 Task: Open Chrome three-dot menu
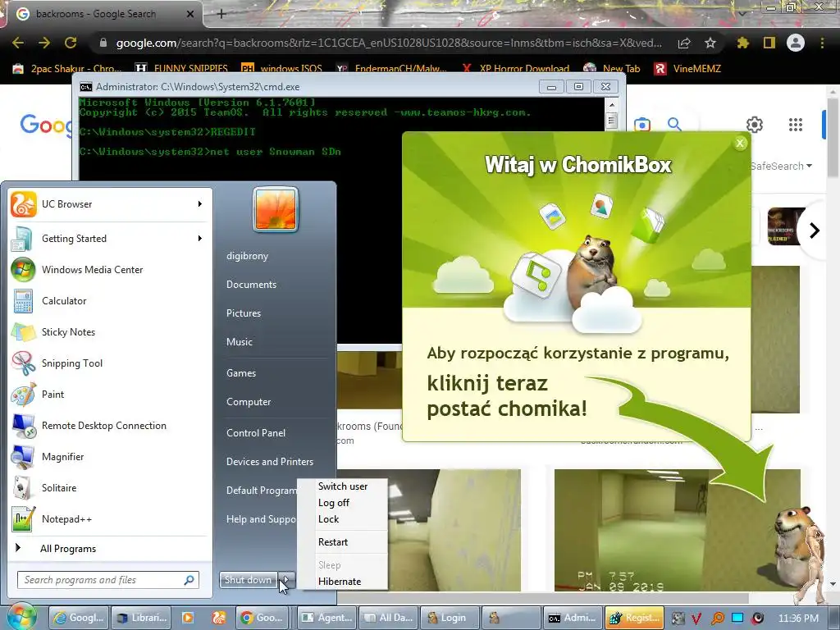pyautogui.click(x=822, y=43)
